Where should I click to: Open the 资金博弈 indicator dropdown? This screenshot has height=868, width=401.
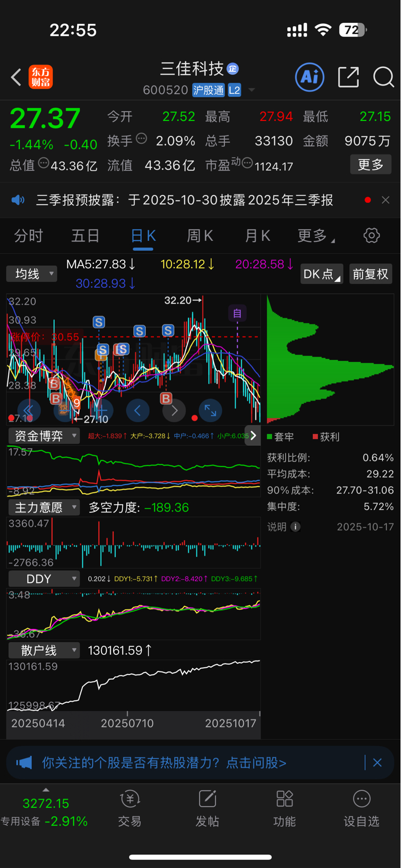pyautogui.click(x=44, y=436)
